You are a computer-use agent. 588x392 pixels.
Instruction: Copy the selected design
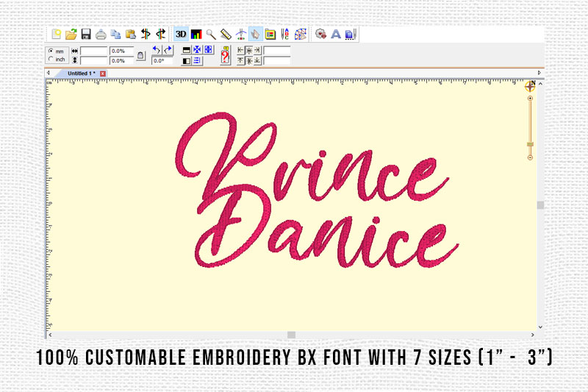(115, 34)
